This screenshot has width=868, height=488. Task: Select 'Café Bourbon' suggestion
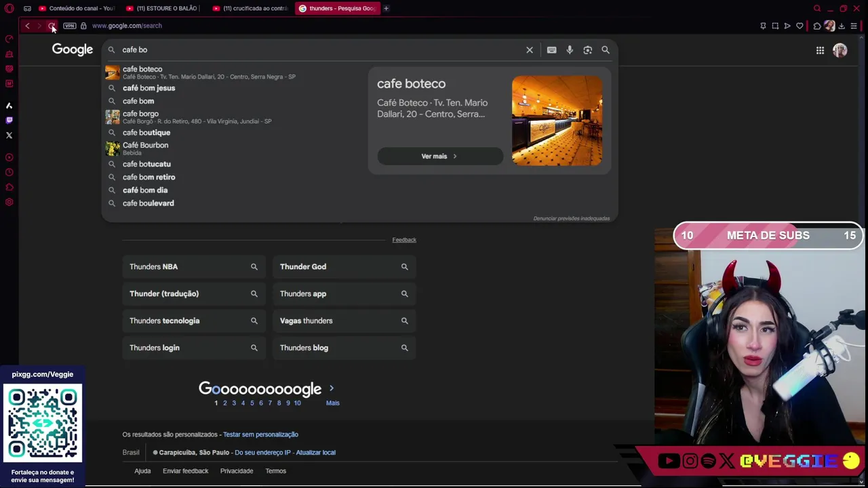point(234,148)
